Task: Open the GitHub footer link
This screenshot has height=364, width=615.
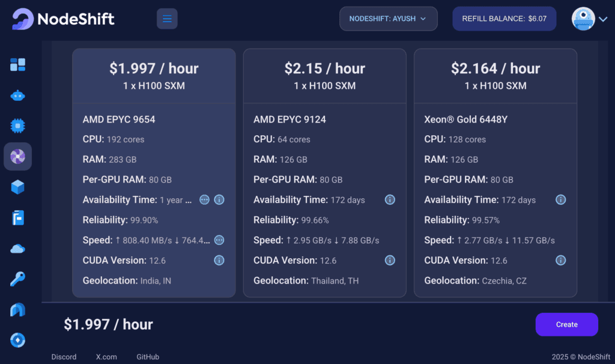Action: pos(148,357)
